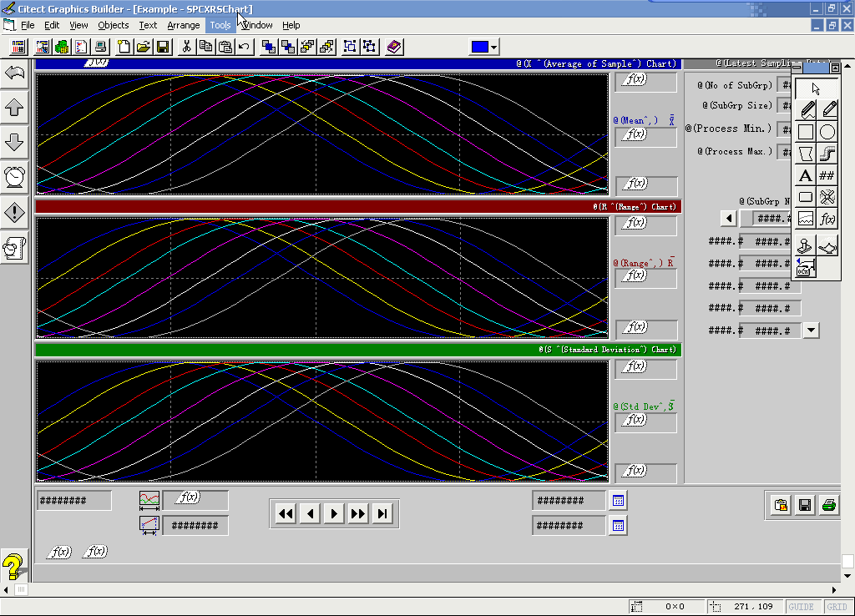Click the Open page folder icon
855x616 pixels.
144,47
